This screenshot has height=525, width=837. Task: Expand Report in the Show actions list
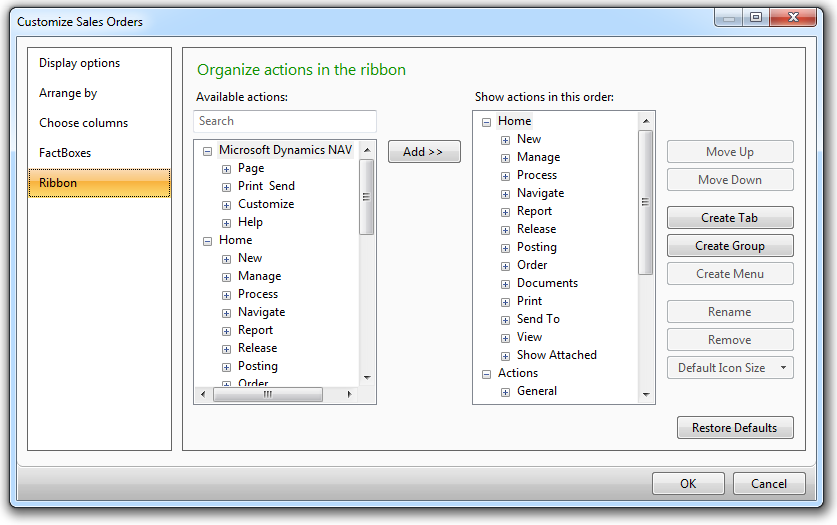click(505, 212)
